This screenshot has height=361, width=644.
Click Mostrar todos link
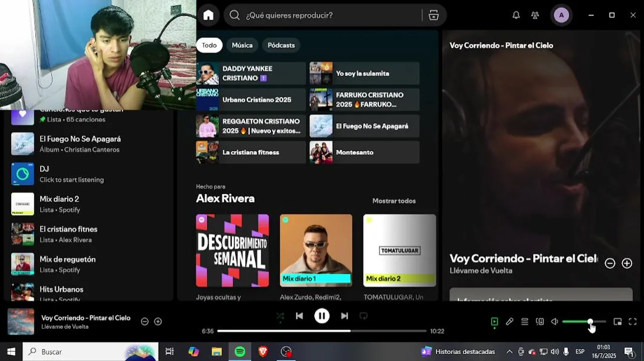[x=394, y=201]
